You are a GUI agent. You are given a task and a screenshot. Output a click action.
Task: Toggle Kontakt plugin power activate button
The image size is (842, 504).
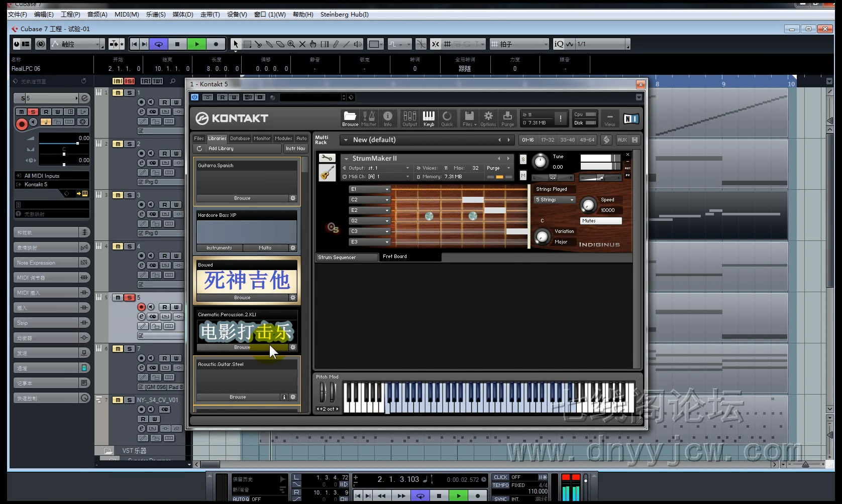(195, 97)
